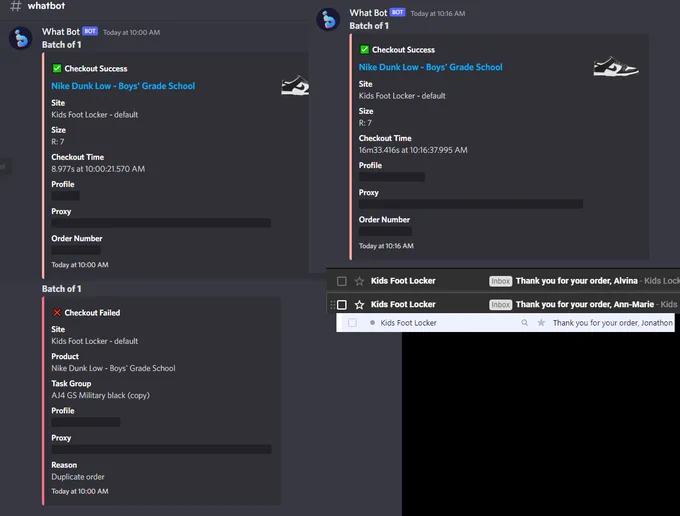Image resolution: width=680 pixels, height=516 pixels.
Task: Click BOT badge on the 10:16 AM message
Action: pyautogui.click(x=397, y=12)
